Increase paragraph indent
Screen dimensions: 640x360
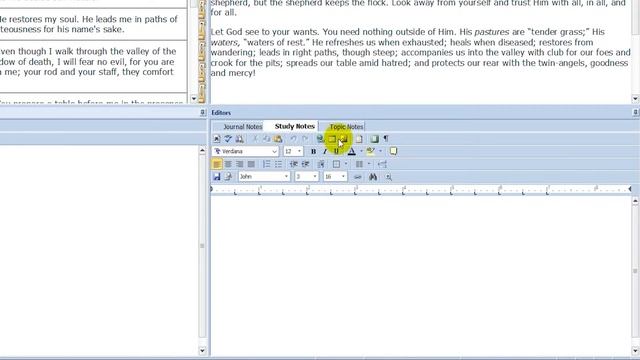coord(305,164)
